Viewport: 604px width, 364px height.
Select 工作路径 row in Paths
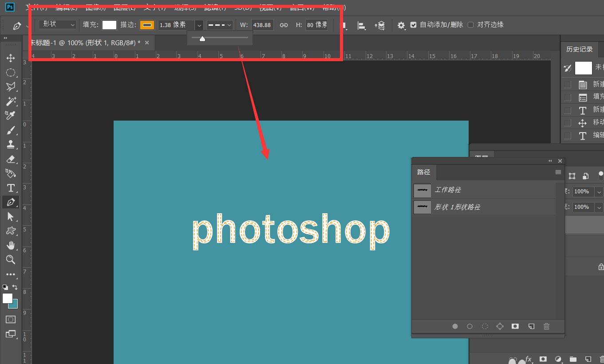click(484, 190)
